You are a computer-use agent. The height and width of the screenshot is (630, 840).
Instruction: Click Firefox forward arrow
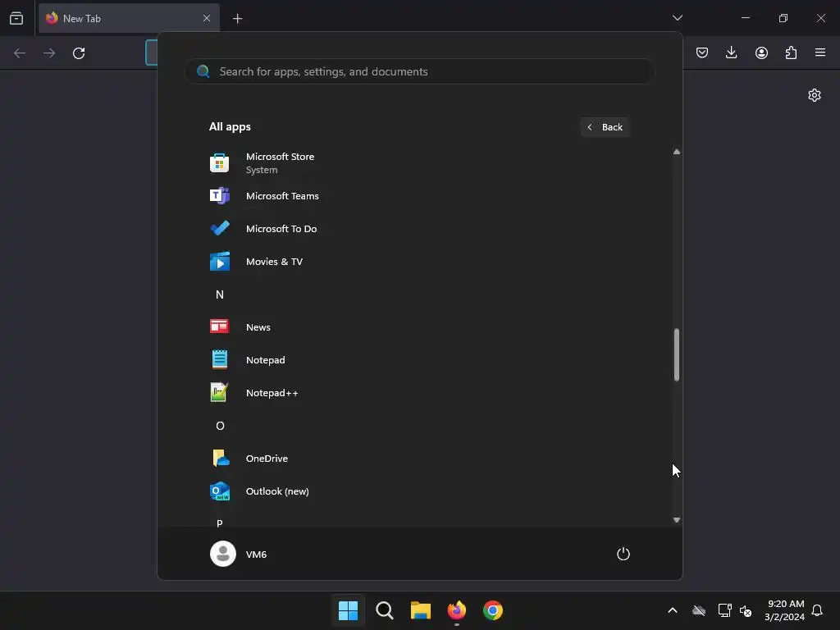coord(49,53)
